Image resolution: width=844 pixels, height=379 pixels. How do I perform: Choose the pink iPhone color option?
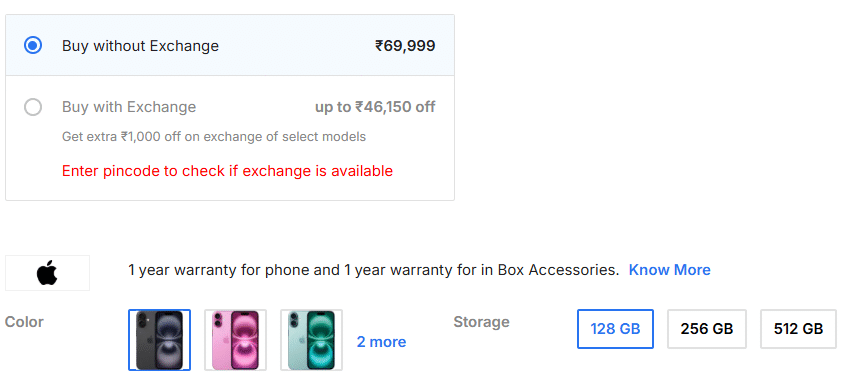[x=235, y=340]
